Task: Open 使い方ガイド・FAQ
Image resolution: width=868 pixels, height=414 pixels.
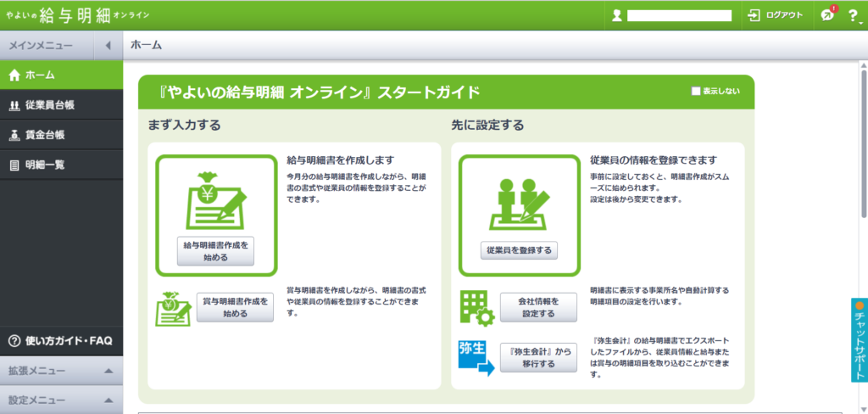Action: point(61,340)
